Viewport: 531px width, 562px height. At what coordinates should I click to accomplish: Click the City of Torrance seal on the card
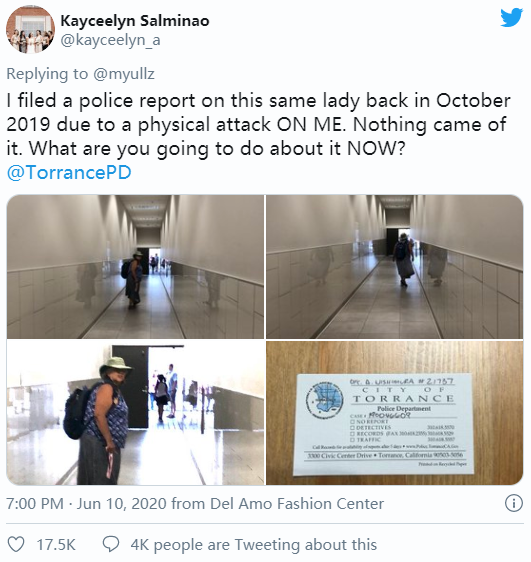pyautogui.click(x=325, y=400)
